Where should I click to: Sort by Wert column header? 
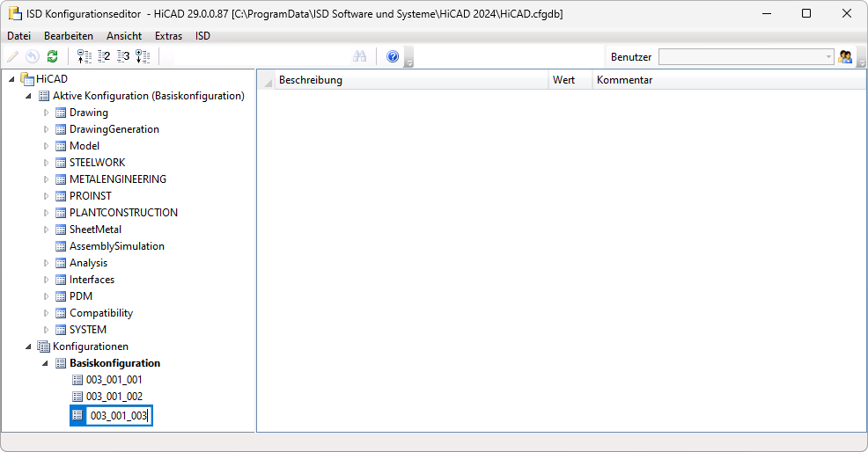(x=570, y=80)
